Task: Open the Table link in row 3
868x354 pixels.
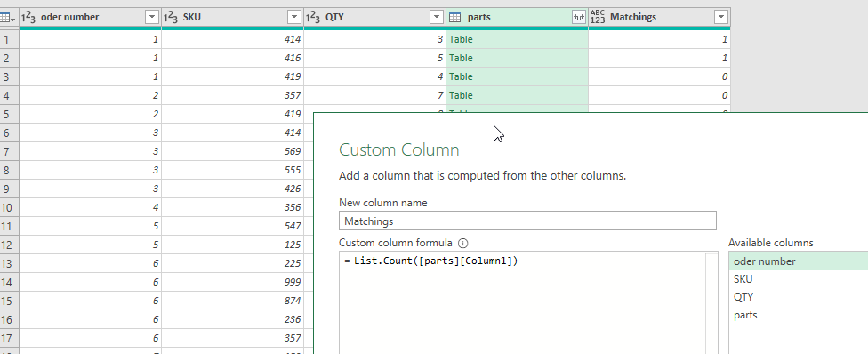Action: click(461, 76)
